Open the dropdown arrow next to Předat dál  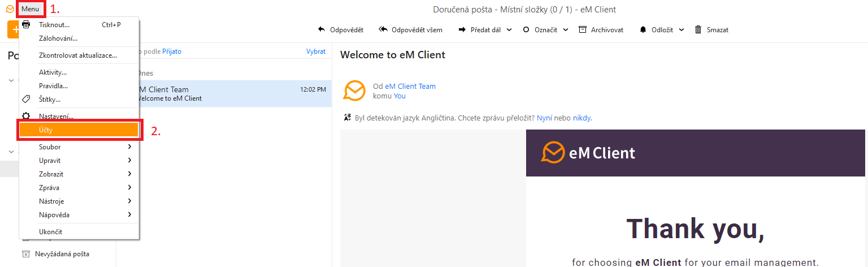[509, 30]
